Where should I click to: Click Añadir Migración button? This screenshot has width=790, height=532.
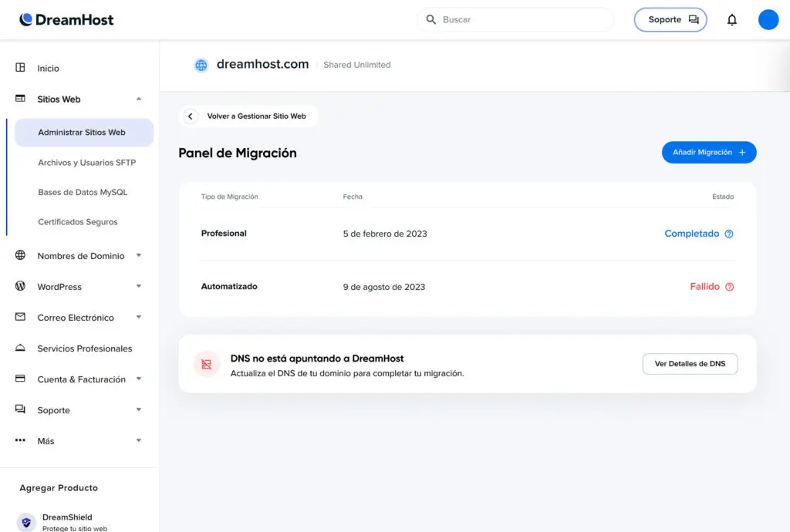[709, 152]
